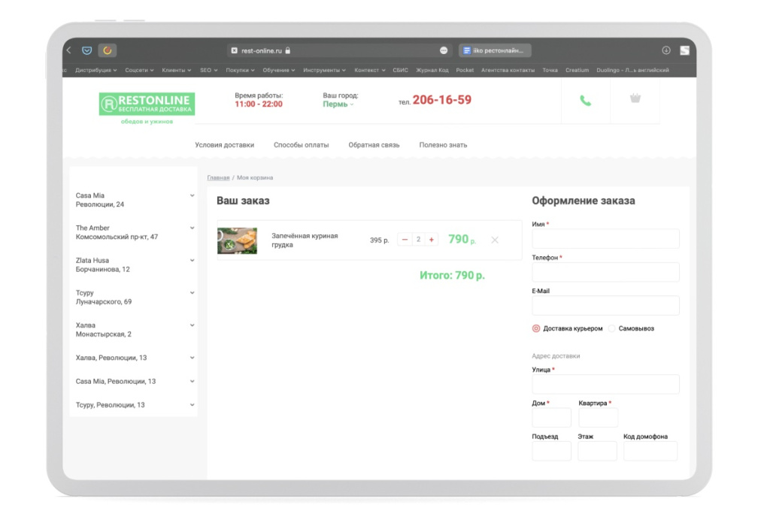Decrease chicken breast quantity with minus
770x532 pixels.
[405, 240]
